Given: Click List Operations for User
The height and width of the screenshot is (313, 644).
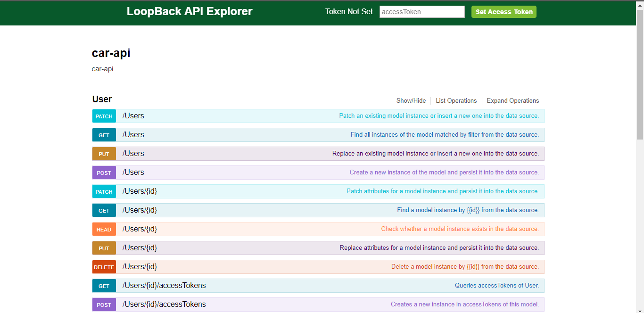Looking at the screenshot, I should click(x=456, y=100).
